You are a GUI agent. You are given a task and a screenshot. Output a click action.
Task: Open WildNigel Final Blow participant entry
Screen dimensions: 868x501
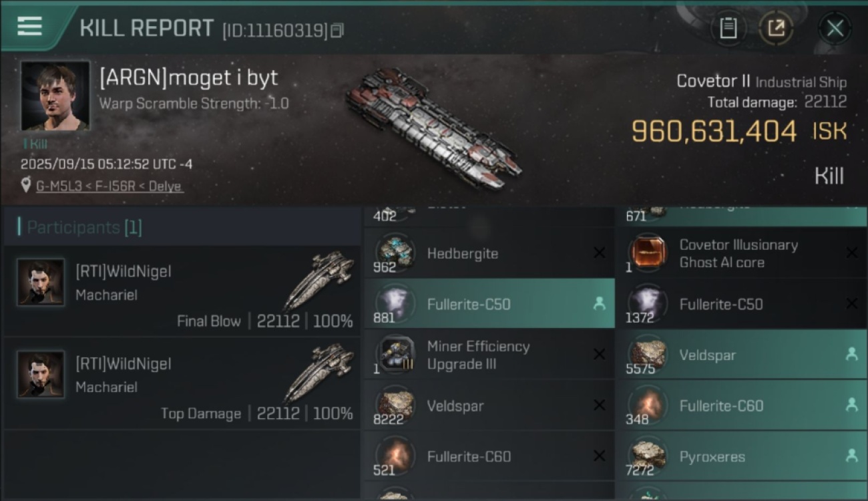pos(182,291)
